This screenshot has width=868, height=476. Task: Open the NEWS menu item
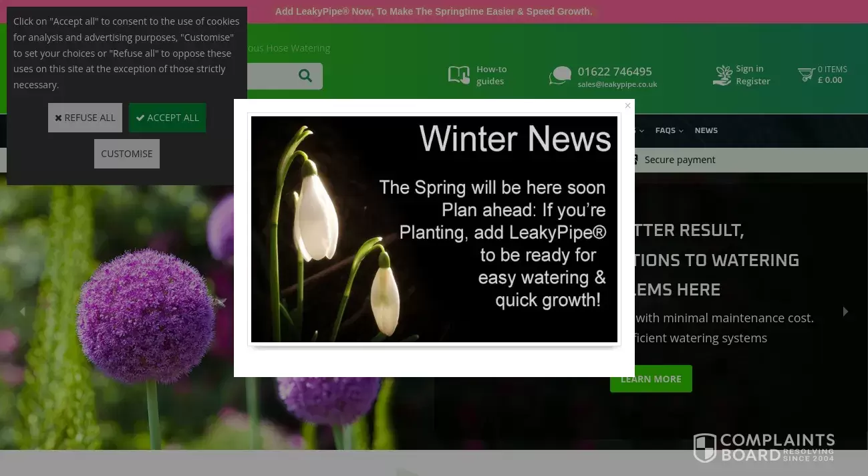[706, 130]
